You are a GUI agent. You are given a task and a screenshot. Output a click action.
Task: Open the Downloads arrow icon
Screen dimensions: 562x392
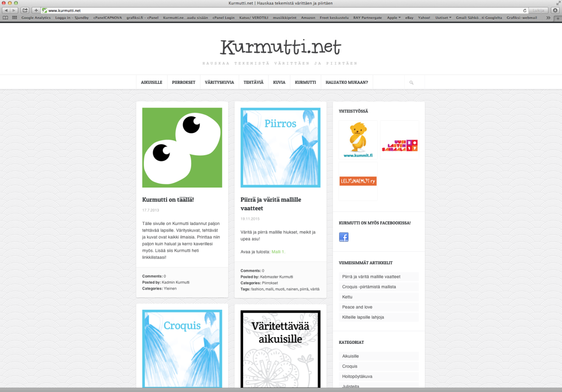pos(555,10)
